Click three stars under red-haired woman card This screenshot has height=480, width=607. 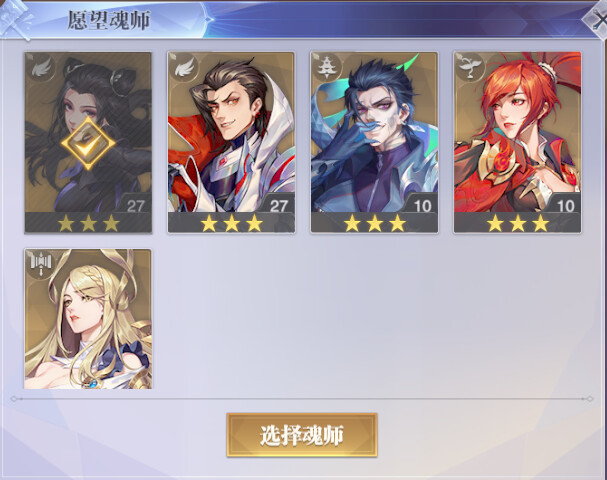518,223
